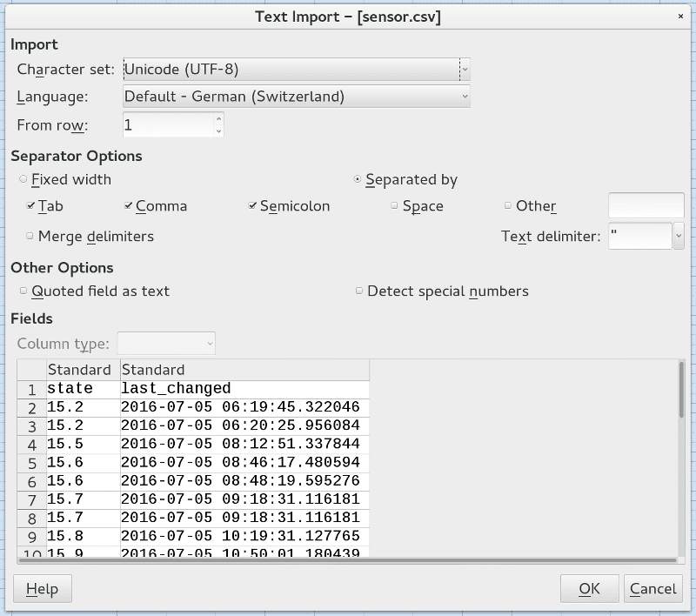Enable the Space separator checkbox
Image resolution: width=696 pixels, height=616 pixels.
(x=395, y=206)
